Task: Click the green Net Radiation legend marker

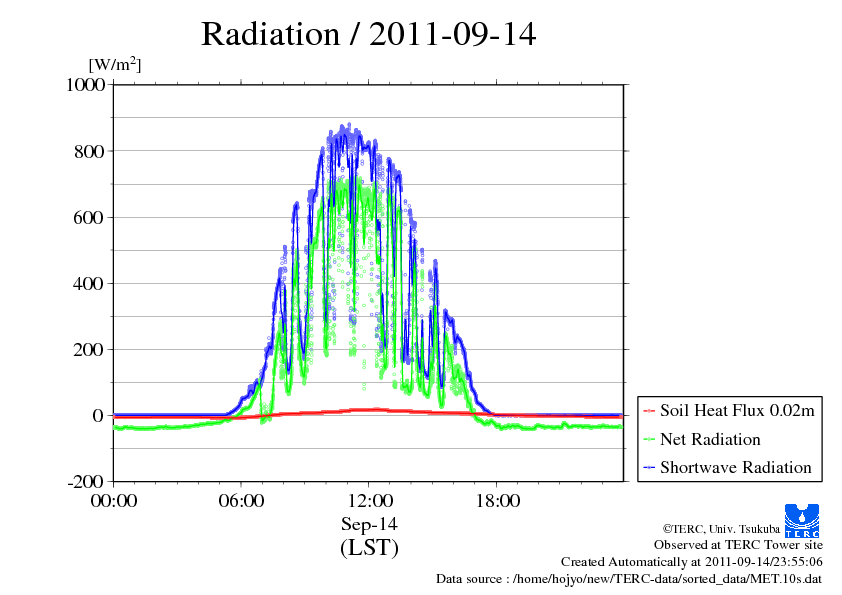Action: coord(649,440)
